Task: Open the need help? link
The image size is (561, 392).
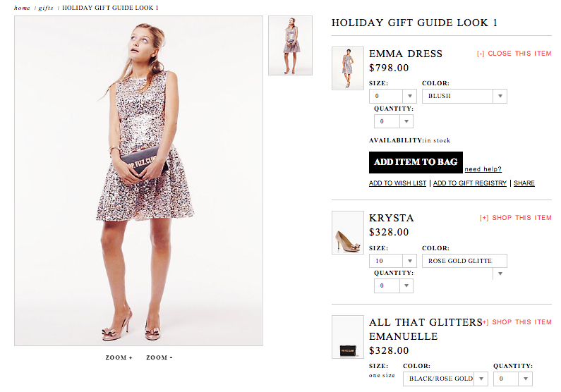Action: (x=483, y=169)
